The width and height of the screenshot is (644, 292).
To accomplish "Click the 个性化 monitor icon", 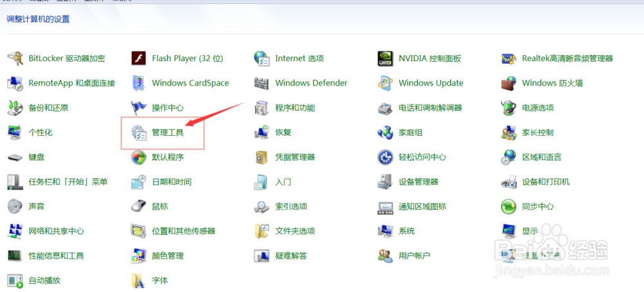I will [15, 132].
